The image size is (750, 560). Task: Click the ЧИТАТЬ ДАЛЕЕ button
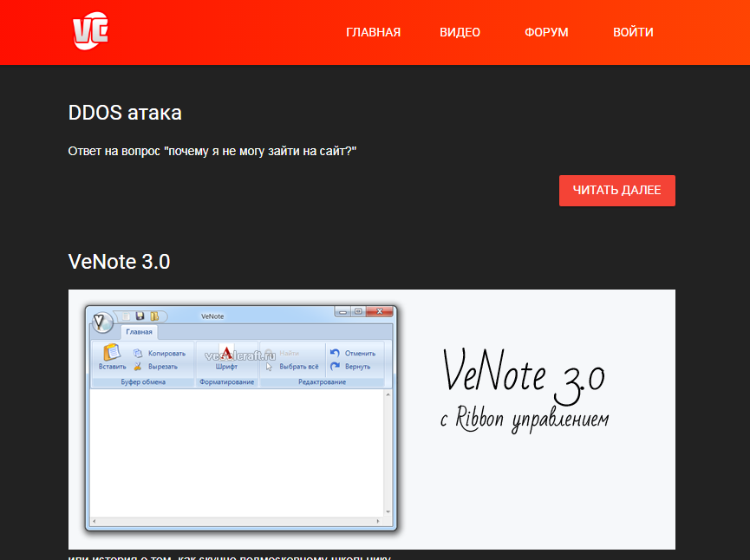click(x=617, y=191)
